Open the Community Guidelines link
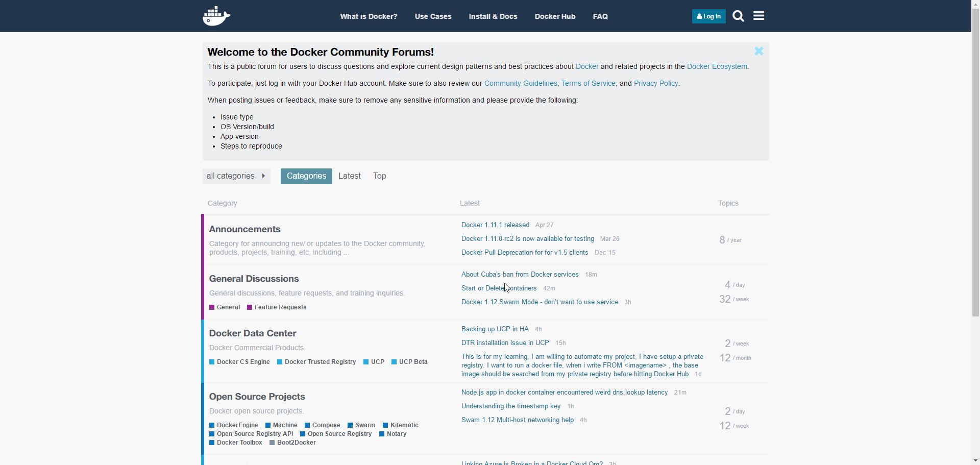The height and width of the screenshot is (465, 980). click(x=521, y=84)
